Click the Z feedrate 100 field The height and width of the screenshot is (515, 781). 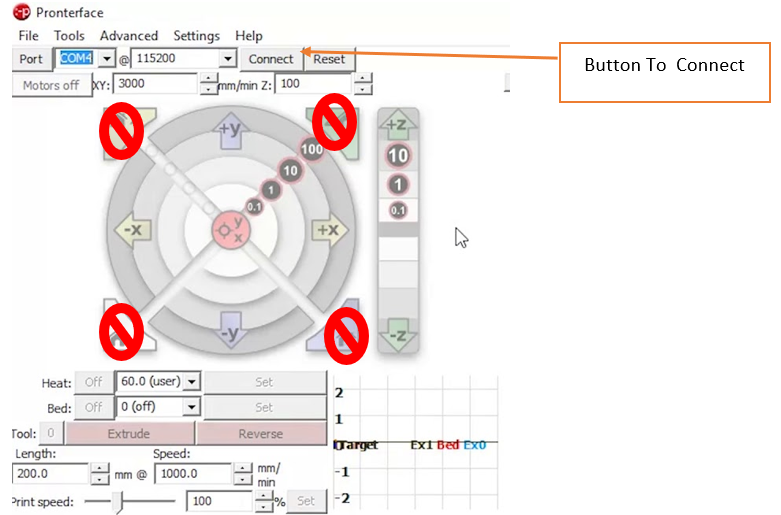[x=314, y=84]
